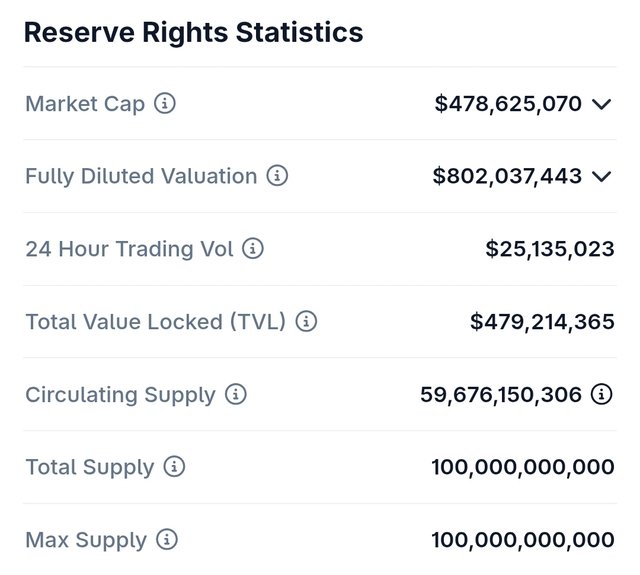This screenshot has width=640, height=575.
Task: Click the $479,214,365 TVL value
Action: pos(542,322)
